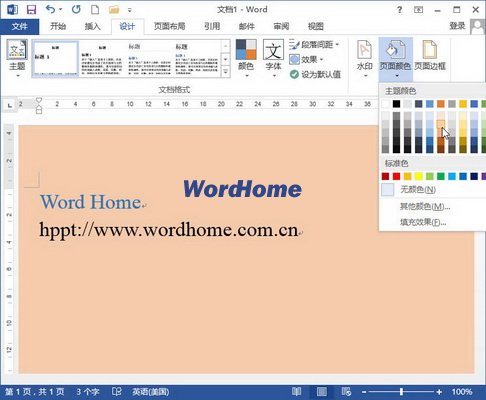This screenshot has width=486, height=400.
Task: Click the page count 第1页,共1页 indicator
Action: (x=35, y=392)
